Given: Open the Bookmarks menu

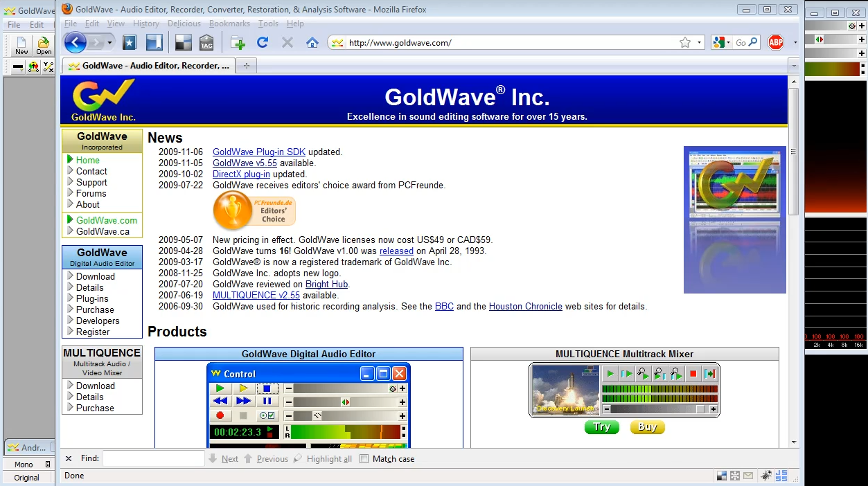Looking at the screenshot, I should click(229, 24).
